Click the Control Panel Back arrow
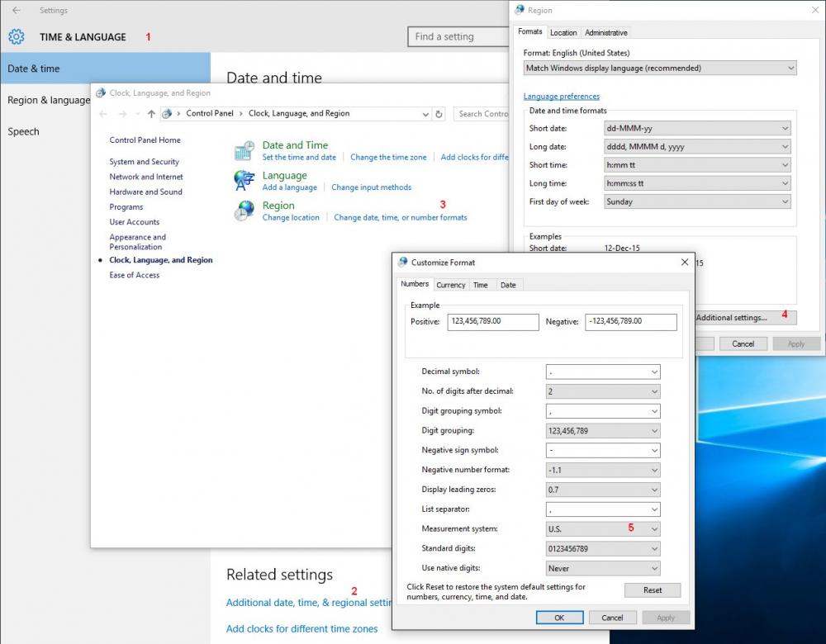 (x=103, y=114)
